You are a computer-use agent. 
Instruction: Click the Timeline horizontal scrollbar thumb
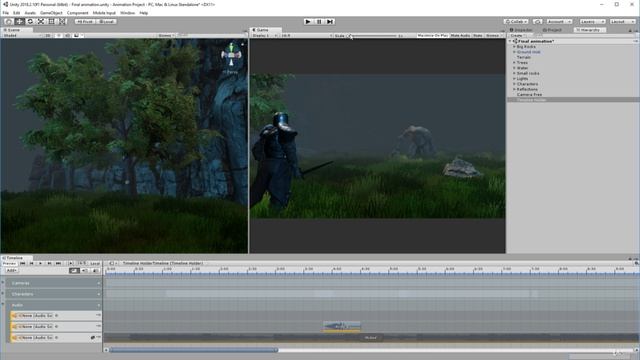tap(193, 350)
